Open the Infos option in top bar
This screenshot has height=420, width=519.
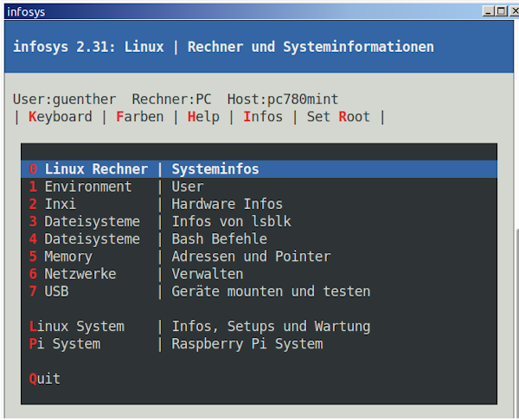pos(263,117)
